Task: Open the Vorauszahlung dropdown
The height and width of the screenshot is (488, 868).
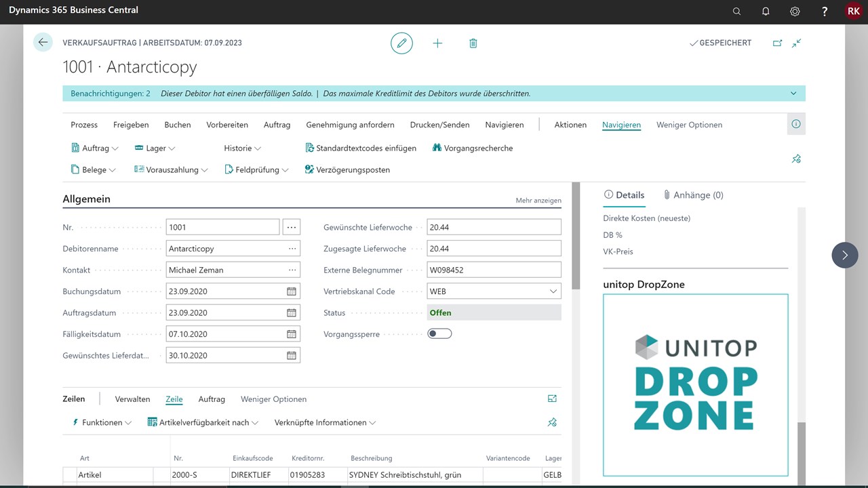Action: pyautogui.click(x=171, y=169)
